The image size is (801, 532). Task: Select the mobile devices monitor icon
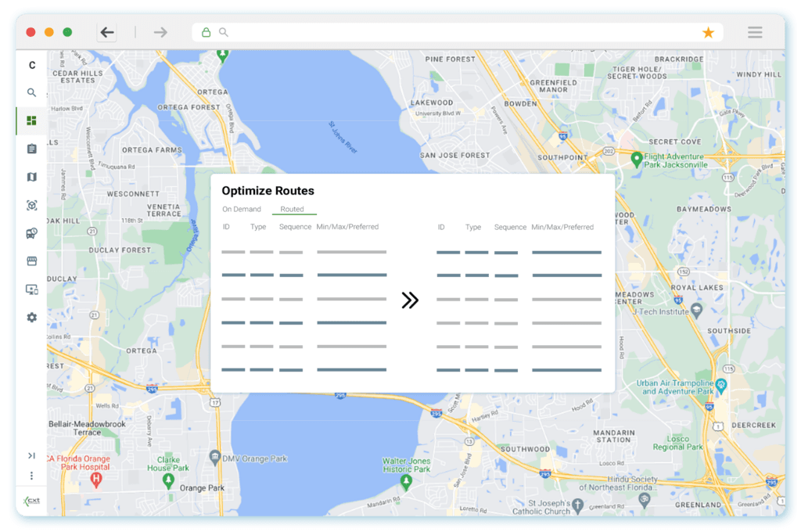(x=31, y=289)
